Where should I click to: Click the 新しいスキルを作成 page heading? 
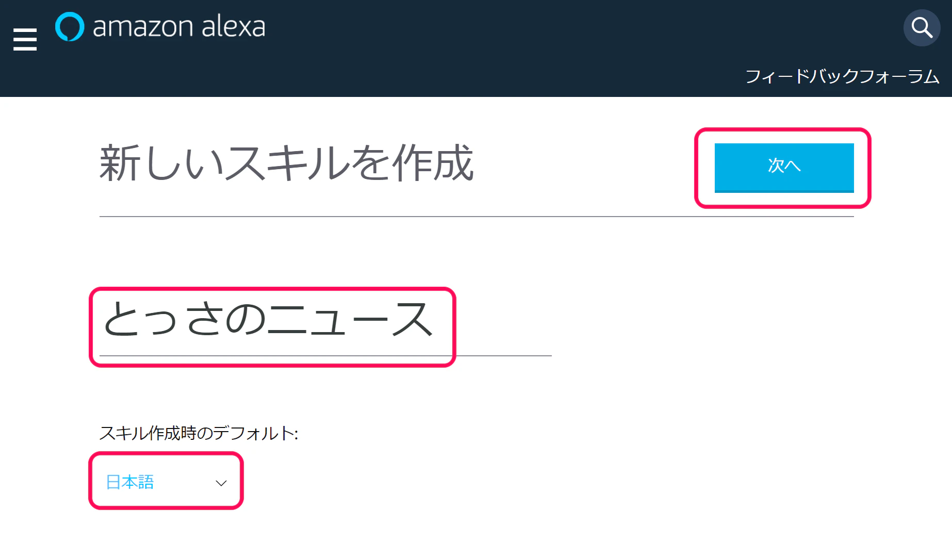pyautogui.click(x=287, y=163)
